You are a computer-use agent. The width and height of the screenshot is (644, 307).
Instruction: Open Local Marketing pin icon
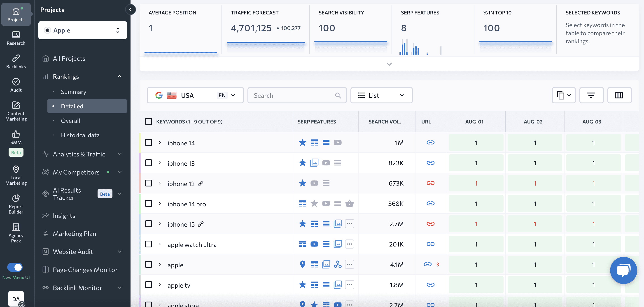click(x=16, y=170)
